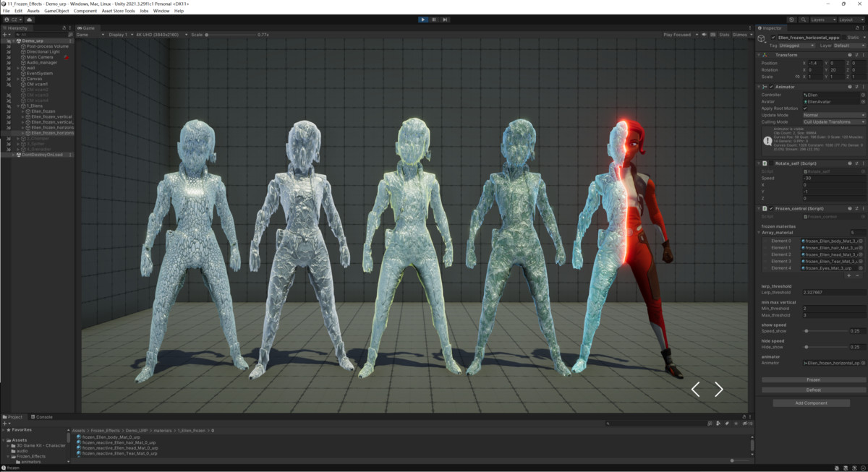Viewport: 868px width, 472px height.
Task: Switch to the Console tab
Action: pos(42,416)
